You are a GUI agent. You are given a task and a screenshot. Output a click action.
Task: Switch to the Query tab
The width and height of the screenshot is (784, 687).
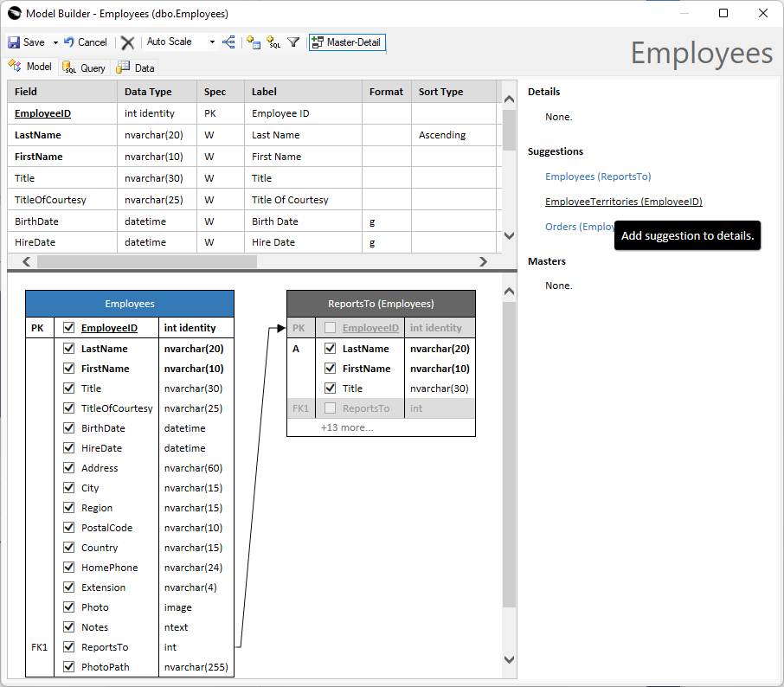tap(85, 67)
